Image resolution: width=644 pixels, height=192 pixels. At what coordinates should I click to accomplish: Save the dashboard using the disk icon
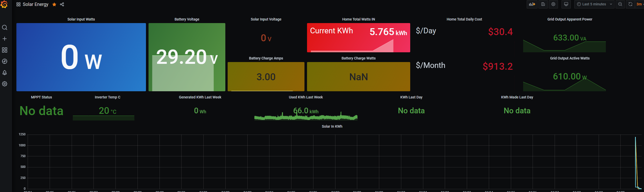coord(543,4)
